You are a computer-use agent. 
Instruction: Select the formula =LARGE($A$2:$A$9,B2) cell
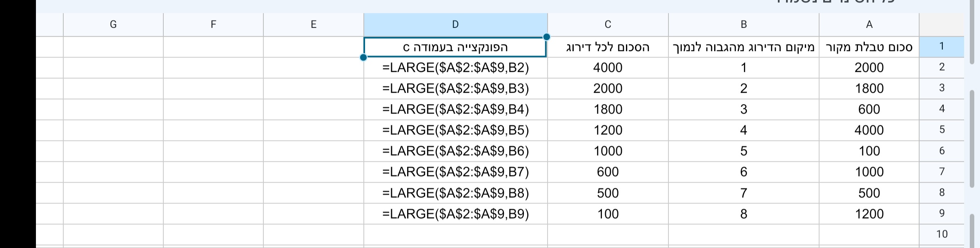click(454, 67)
